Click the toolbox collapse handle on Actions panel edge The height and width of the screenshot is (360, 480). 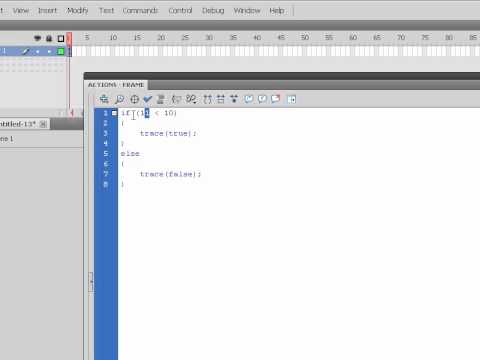click(91, 282)
